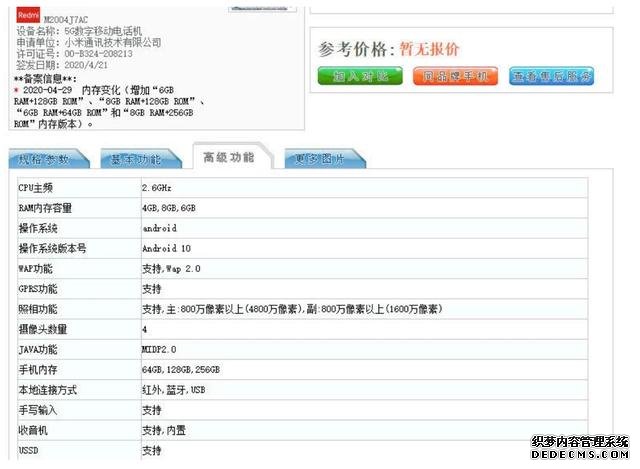The height and width of the screenshot is (469, 640).
Task: Open the 更多图片 tab
Action: [x=324, y=159]
